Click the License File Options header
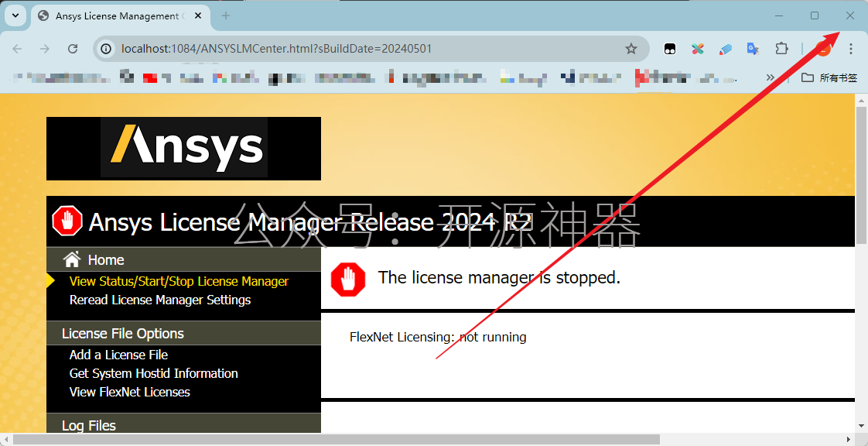This screenshot has height=446, width=868. [x=184, y=334]
